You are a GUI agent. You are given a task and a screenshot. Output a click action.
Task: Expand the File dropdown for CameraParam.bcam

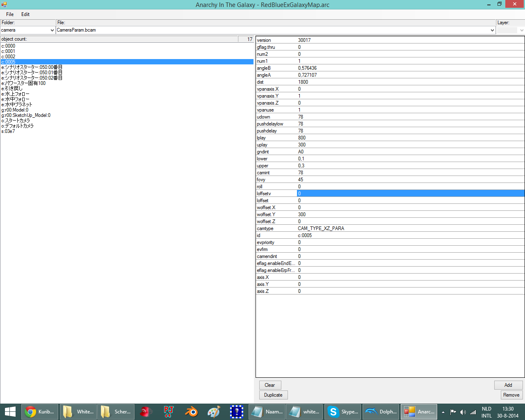click(276, 30)
